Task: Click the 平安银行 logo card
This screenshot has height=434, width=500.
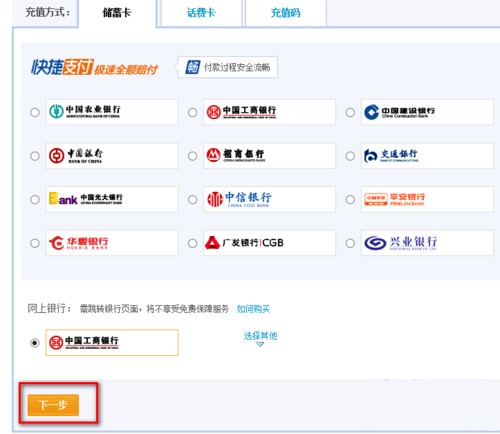Action: tap(427, 199)
